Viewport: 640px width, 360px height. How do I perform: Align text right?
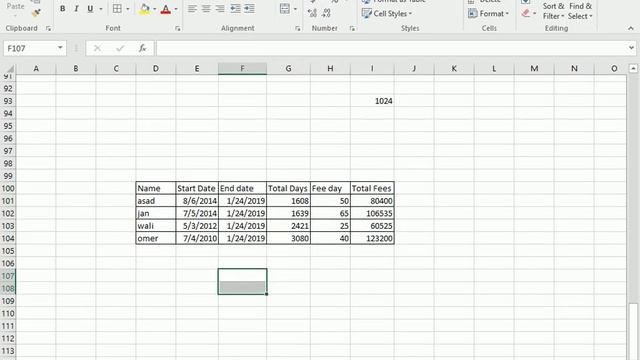220,9
